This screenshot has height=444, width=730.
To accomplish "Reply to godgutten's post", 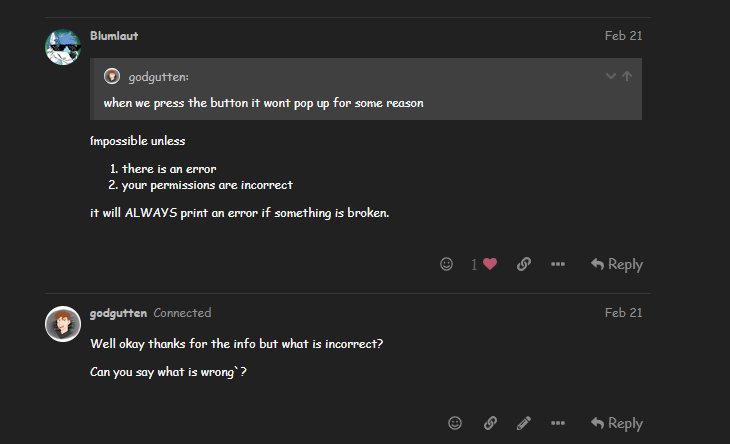I will pyautogui.click(x=616, y=423).
